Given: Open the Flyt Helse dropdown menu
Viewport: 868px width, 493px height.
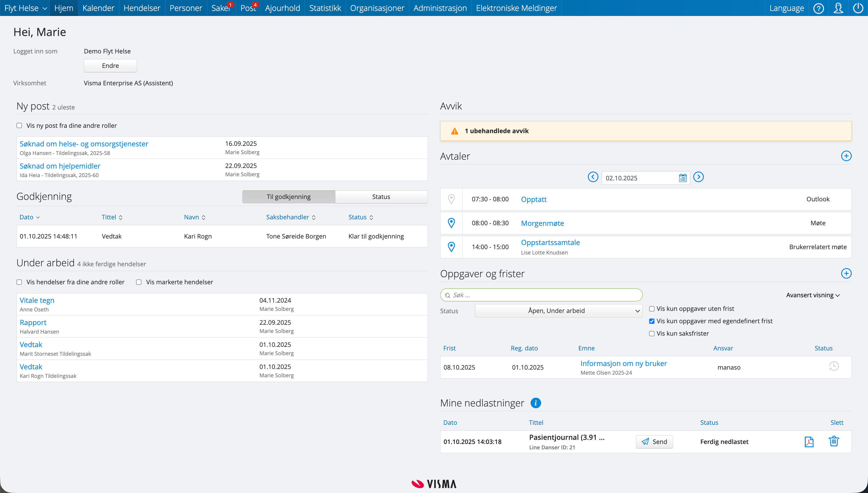Looking at the screenshot, I should click(25, 8).
